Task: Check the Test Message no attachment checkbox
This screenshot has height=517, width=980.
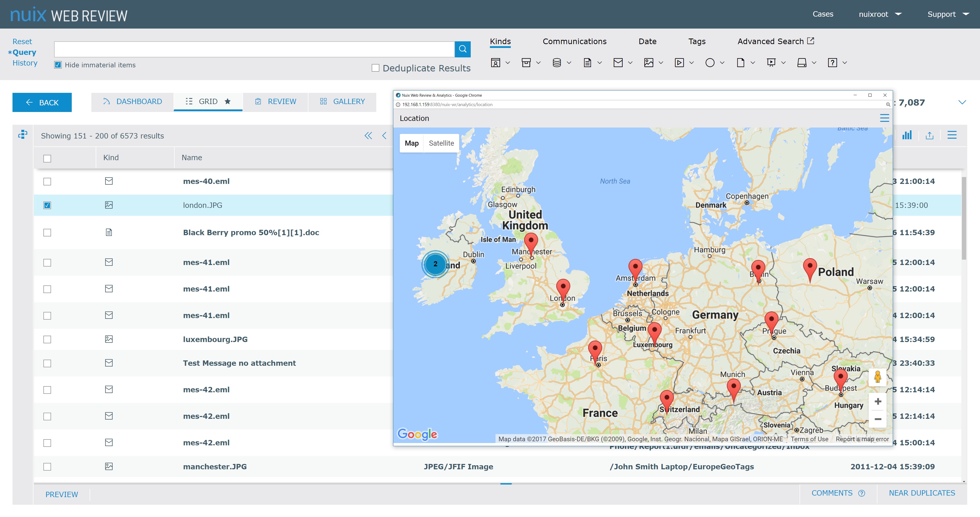Action: (x=47, y=363)
